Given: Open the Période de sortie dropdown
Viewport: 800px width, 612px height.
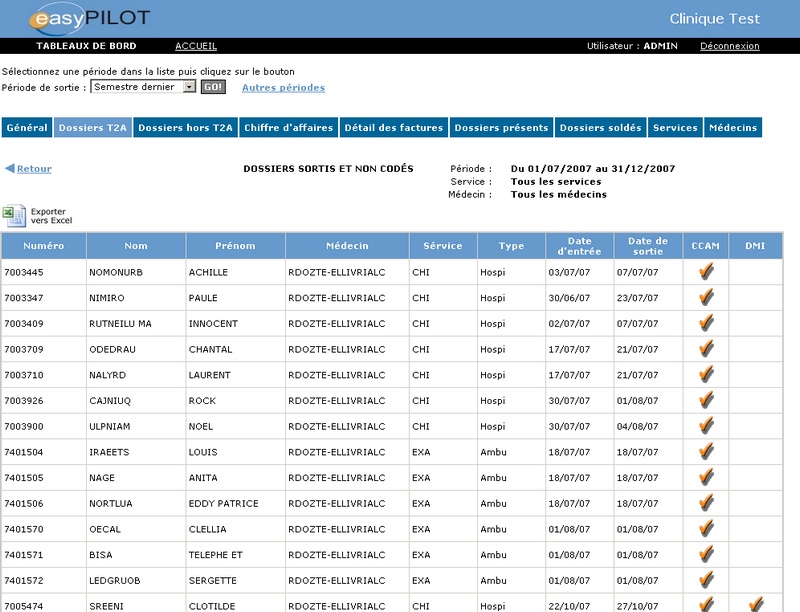Looking at the screenshot, I should coord(143,87).
